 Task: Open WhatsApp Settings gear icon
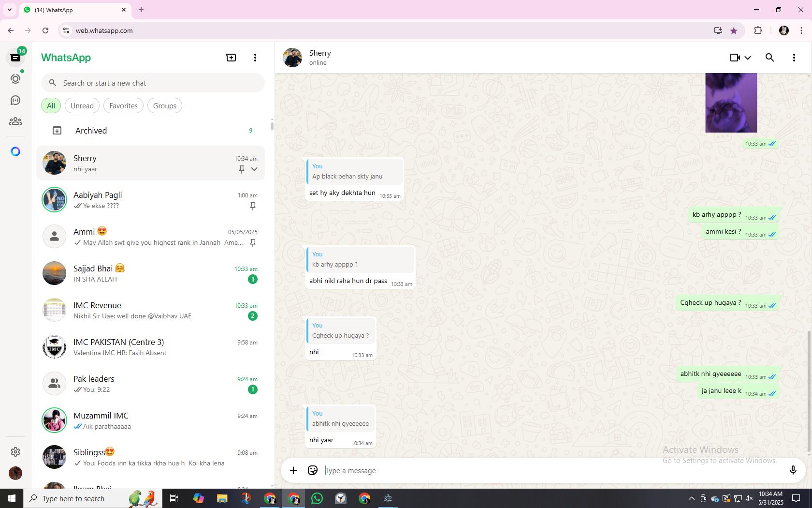click(x=15, y=451)
